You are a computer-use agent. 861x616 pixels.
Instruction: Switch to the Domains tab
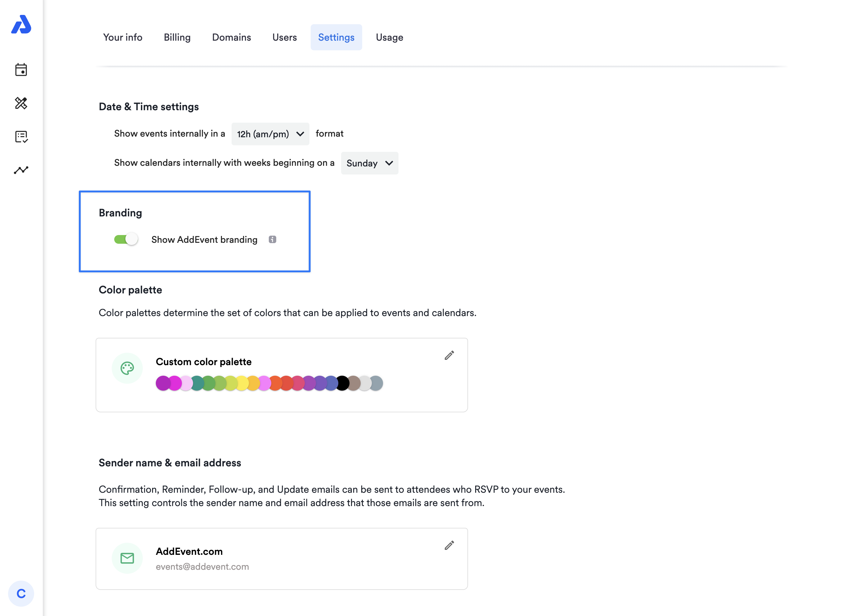click(x=231, y=37)
